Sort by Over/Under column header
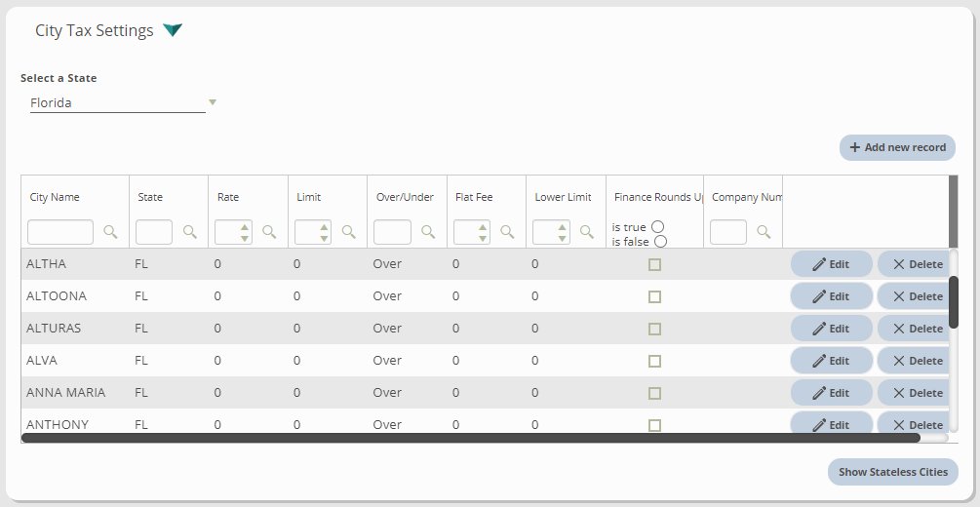The image size is (980, 507). (405, 197)
